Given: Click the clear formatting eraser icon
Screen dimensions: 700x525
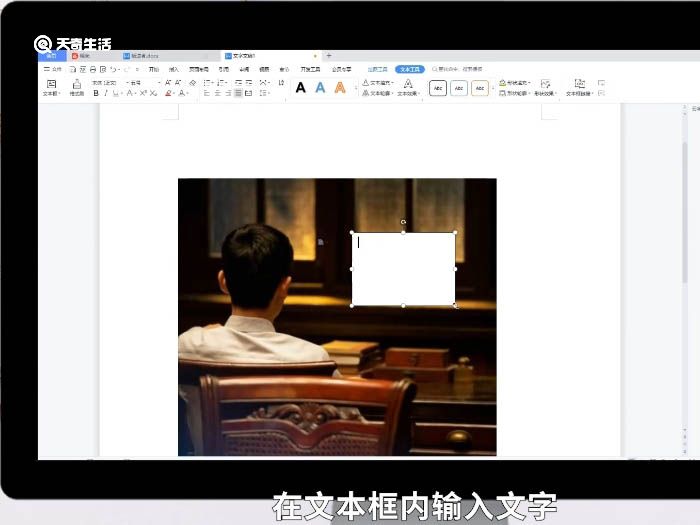Looking at the screenshot, I should click(193, 83).
